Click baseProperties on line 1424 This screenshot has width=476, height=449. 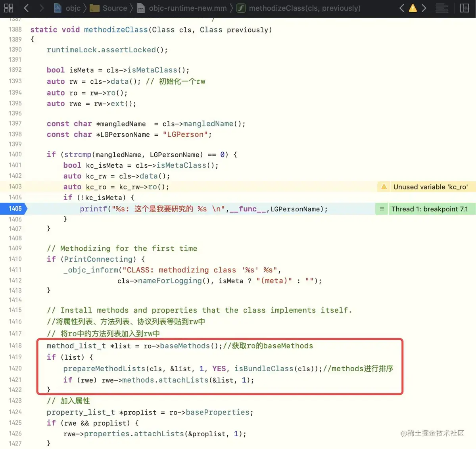pyautogui.click(x=218, y=413)
